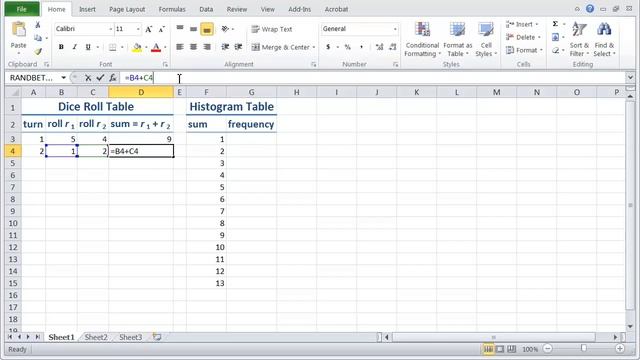
Task: Open the Sheet2 worksheet tab
Action: coord(96,337)
